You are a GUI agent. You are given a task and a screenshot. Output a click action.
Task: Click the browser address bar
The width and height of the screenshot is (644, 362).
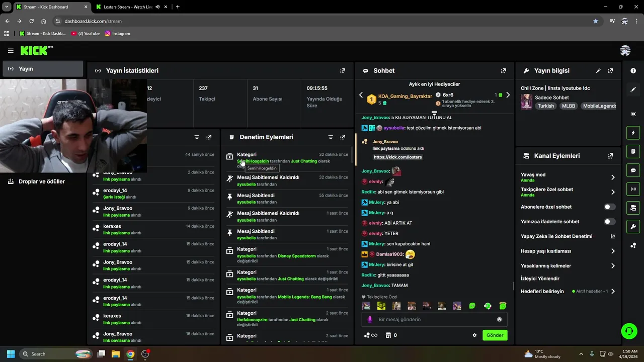click(x=322, y=21)
